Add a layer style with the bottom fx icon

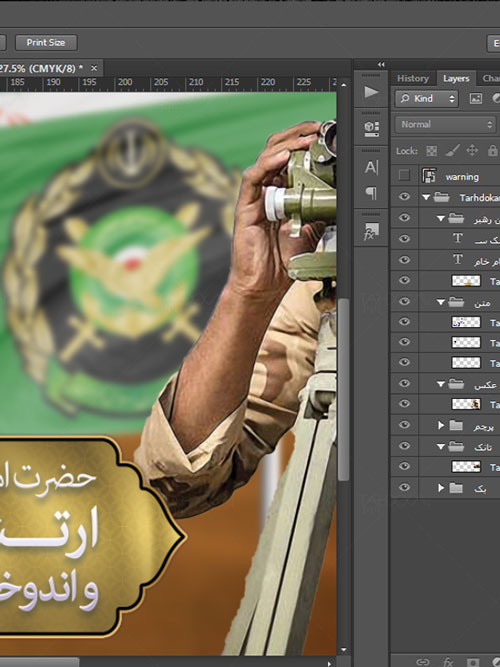[448, 661]
